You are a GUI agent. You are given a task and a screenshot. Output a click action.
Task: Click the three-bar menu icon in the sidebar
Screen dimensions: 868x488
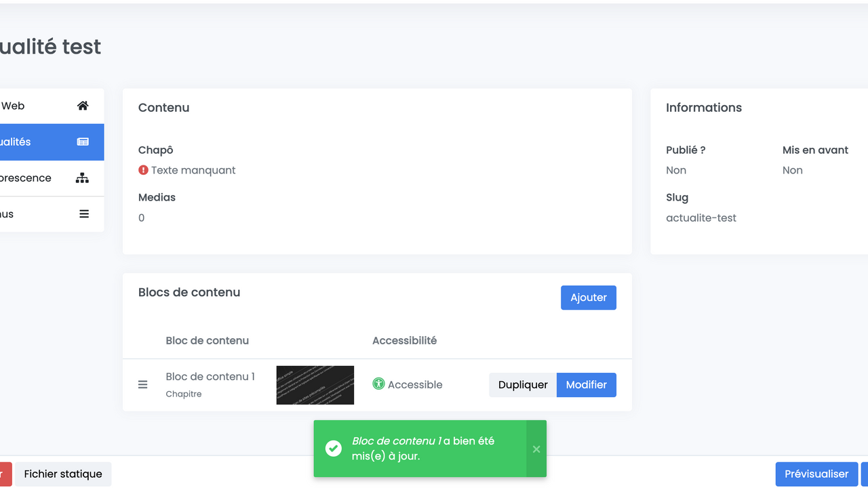(84, 214)
